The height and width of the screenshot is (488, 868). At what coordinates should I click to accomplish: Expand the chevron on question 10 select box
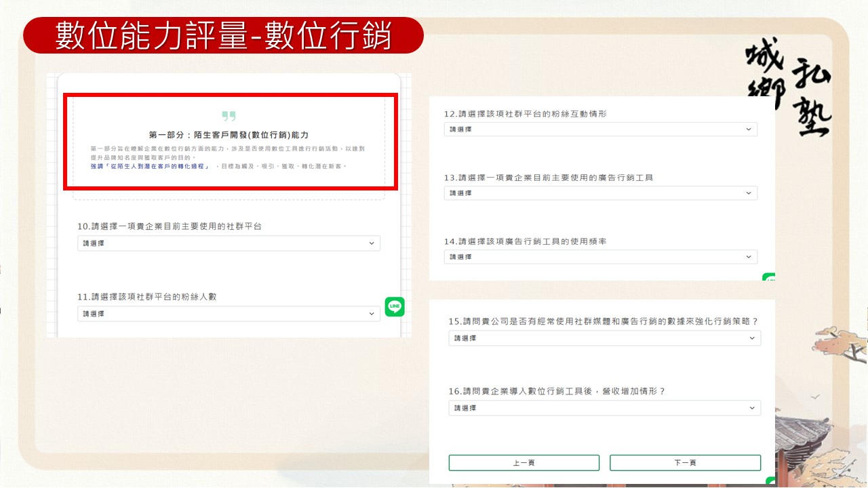pyautogui.click(x=371, y=243)
